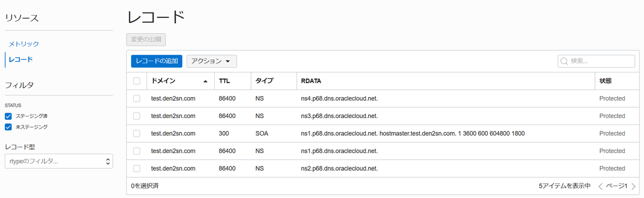Click test.den2sn.com in the SOA row

pyautogui.click(x=173, y=133)
